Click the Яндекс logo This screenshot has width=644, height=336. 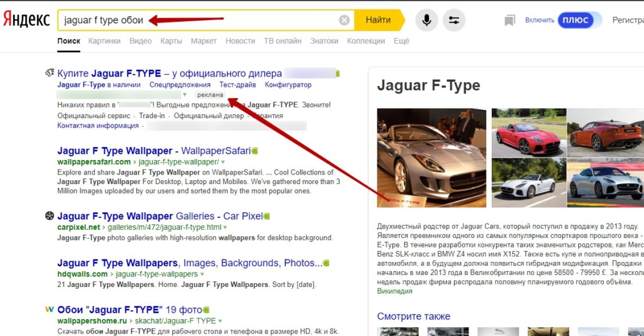pyautogui.click(x=26, y=19)
